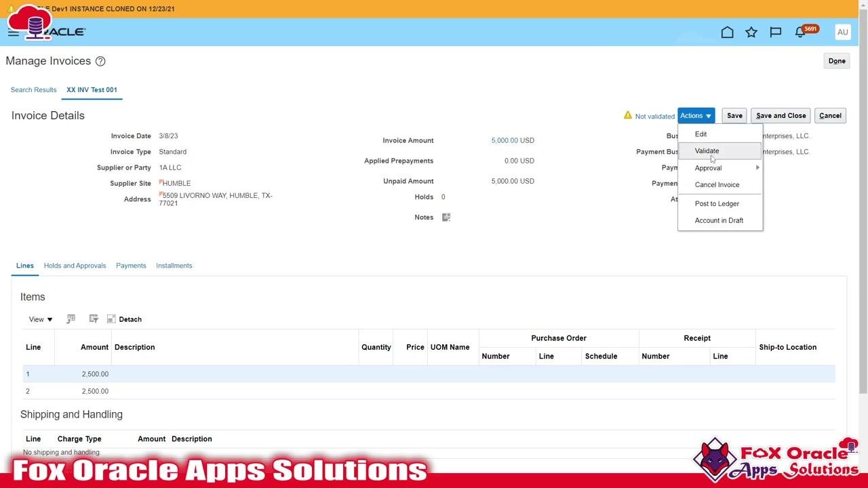Open the Home icon in header
Viewport: 868px width, 488px height.
coord(727,32)
